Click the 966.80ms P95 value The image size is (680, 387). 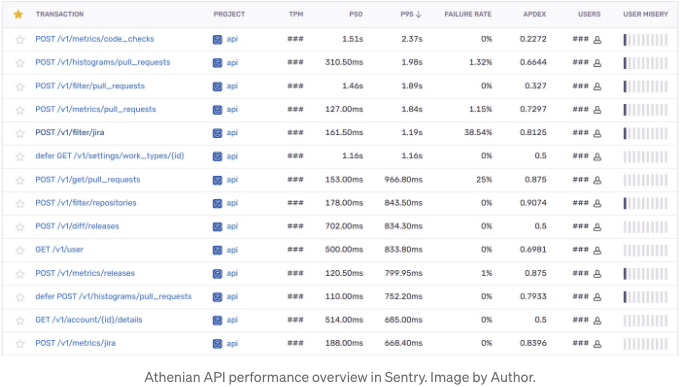click(x=403, y=180)
